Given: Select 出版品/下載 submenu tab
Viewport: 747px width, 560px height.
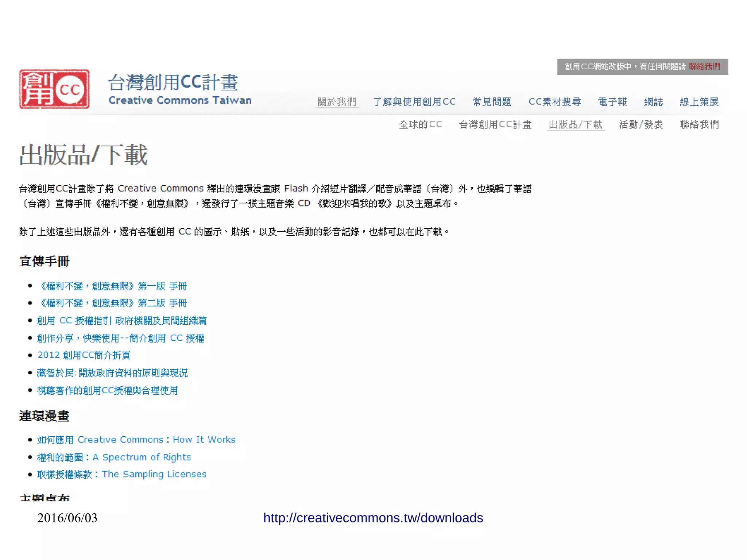Looking at the screenshot, I should click(576, 124).
